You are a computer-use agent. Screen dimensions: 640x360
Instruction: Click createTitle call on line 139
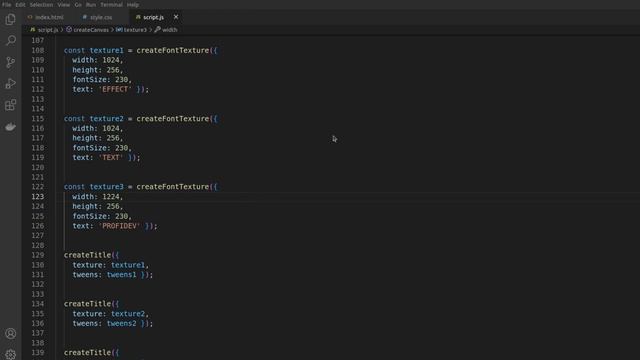pos(87,352)
